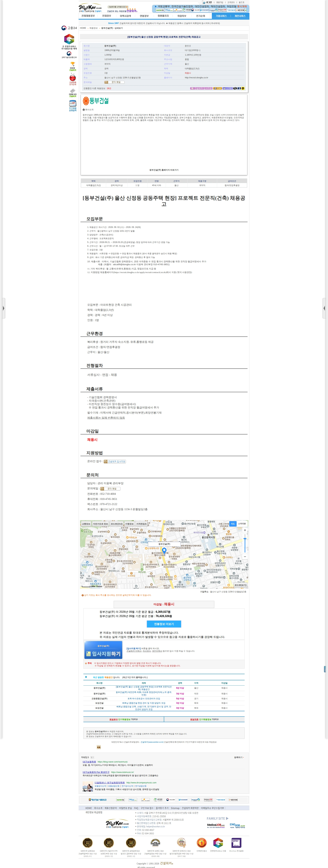The height and width of the screenshot is (868, 328).
Task: Open 언론에 비친 건설워커 sidebar icon
Action: tap(72, 93)
